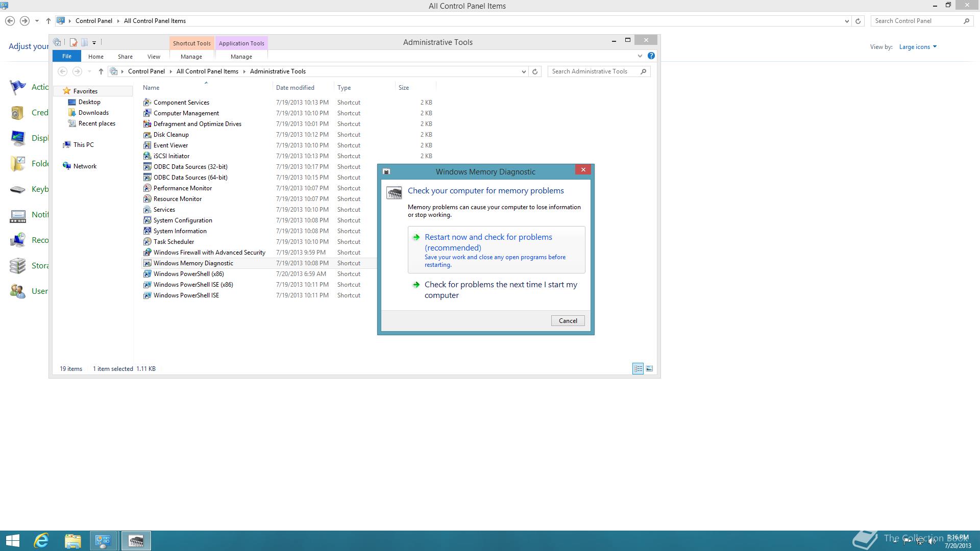Expand the ribbon with the chevron
This screenshot has width=980, height=551.
click(640, 56)
